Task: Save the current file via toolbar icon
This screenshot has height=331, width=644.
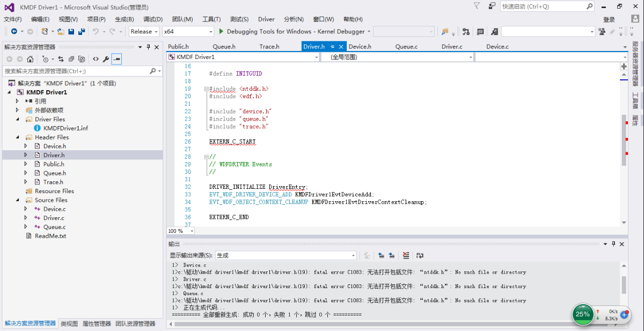Action: pyautogui.click(x=71, y=32)
